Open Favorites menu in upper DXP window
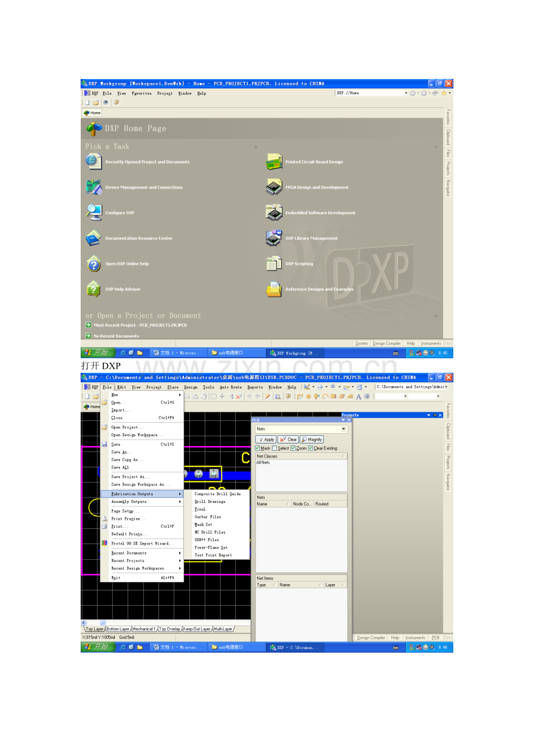The image size is (534, 756). (142, 93)
